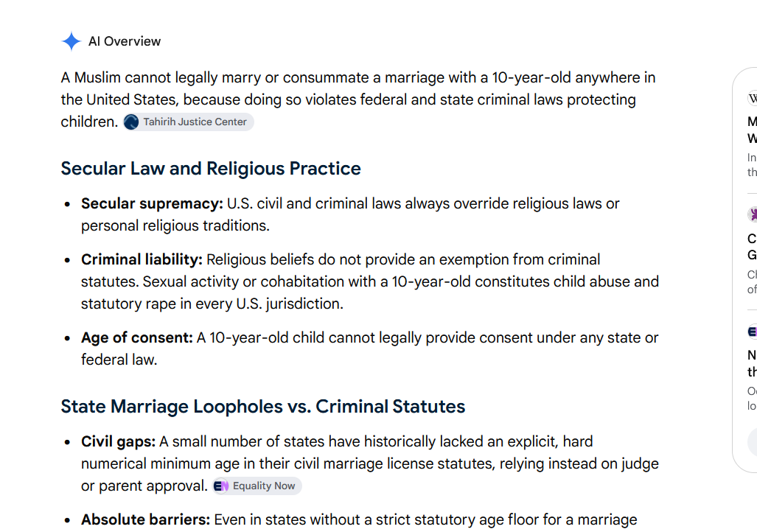
Task: Click the Tahirih Justice Center logo icon
Action: coord(130,122)
